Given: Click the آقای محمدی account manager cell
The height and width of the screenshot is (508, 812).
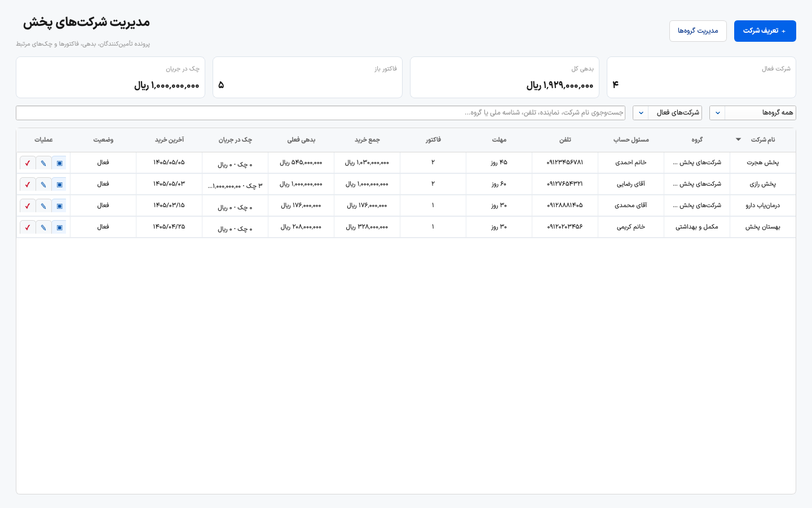Looking at the screenshot, I should coord(631,205).
